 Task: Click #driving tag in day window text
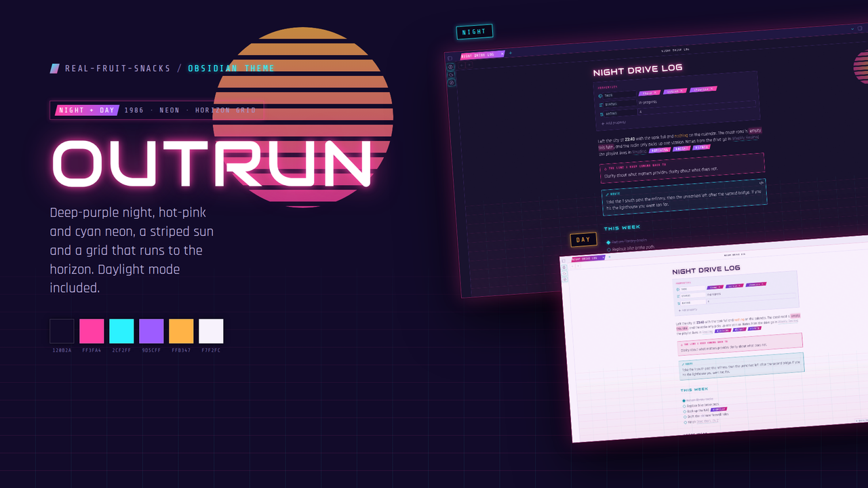pyautogui.click(x=723, y=331)
